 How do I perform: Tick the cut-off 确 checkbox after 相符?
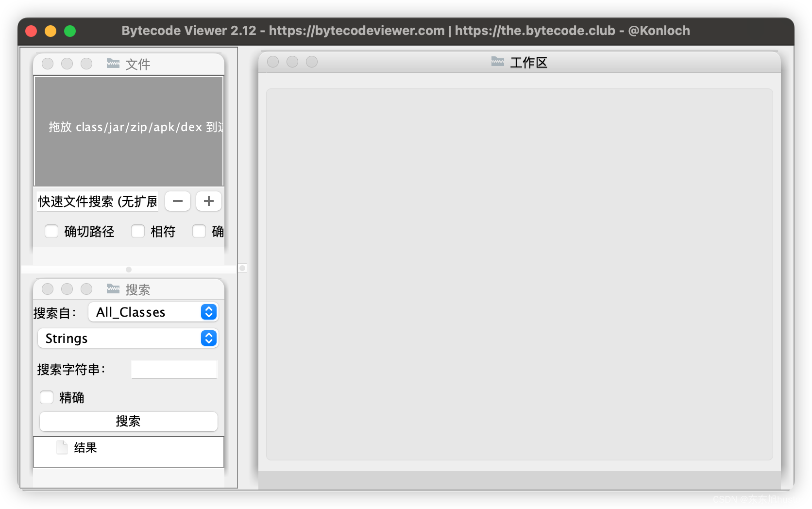(199, 231)
